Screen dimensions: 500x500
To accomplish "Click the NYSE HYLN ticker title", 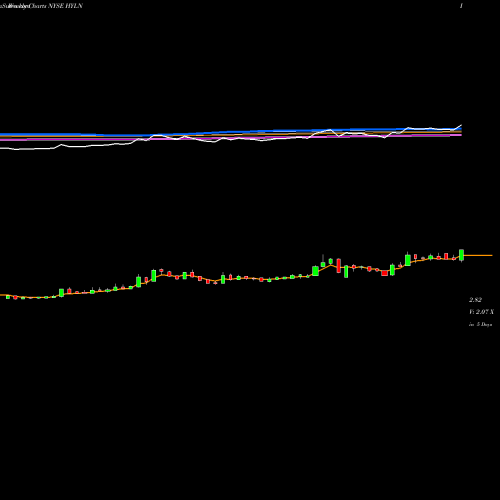I will pos(65,6).
